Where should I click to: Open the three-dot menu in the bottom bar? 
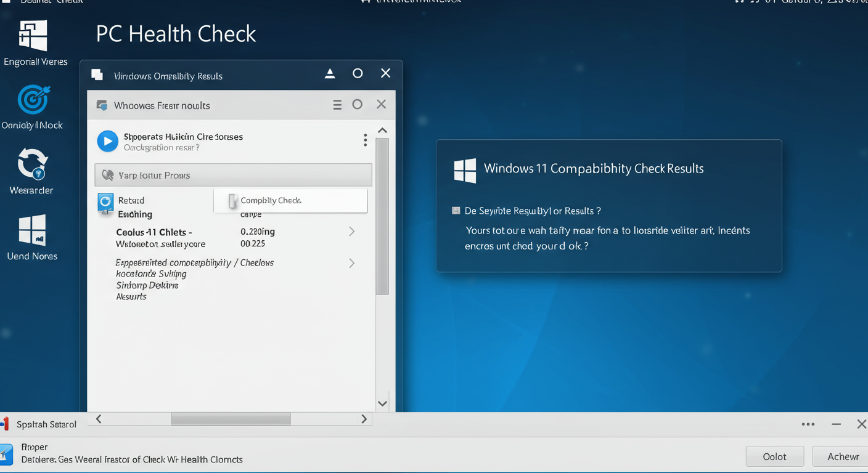tap(808, 424)
